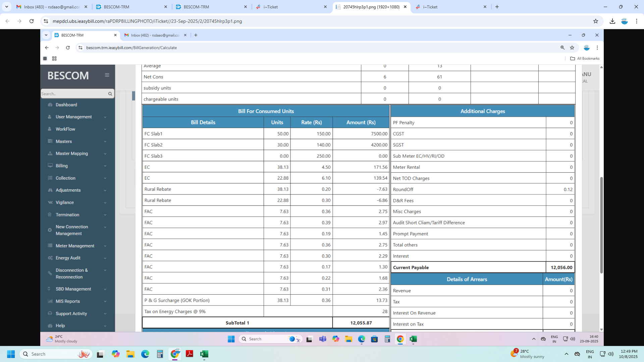Close the 20745hlrp3p1.png tab

405,7
